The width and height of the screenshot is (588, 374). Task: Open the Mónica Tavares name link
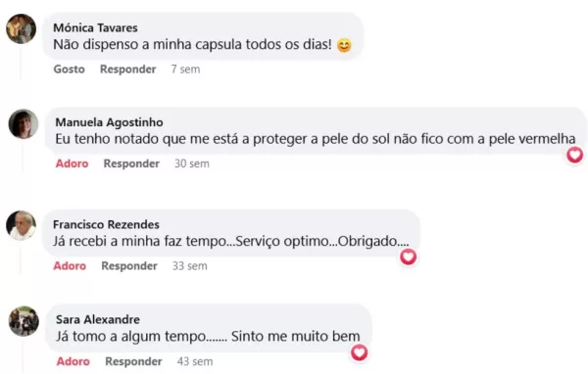[95, 27]
